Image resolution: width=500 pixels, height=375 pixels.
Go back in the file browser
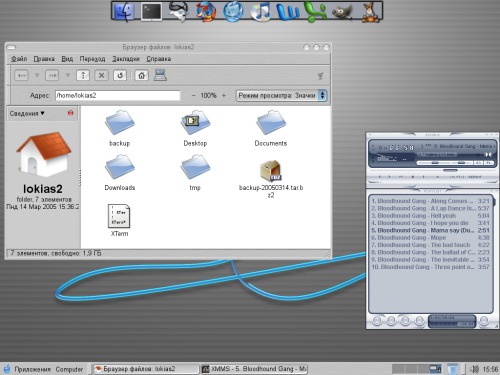point(21,75)
